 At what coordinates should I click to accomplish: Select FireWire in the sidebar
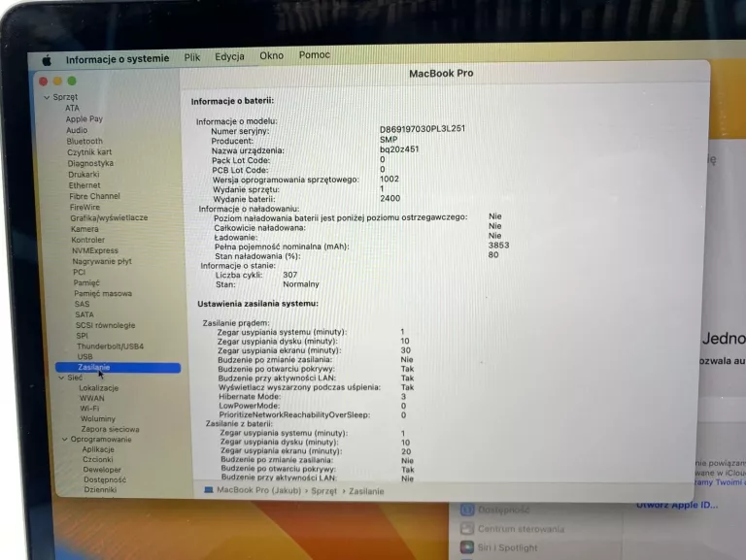click(x=85, y=207)
